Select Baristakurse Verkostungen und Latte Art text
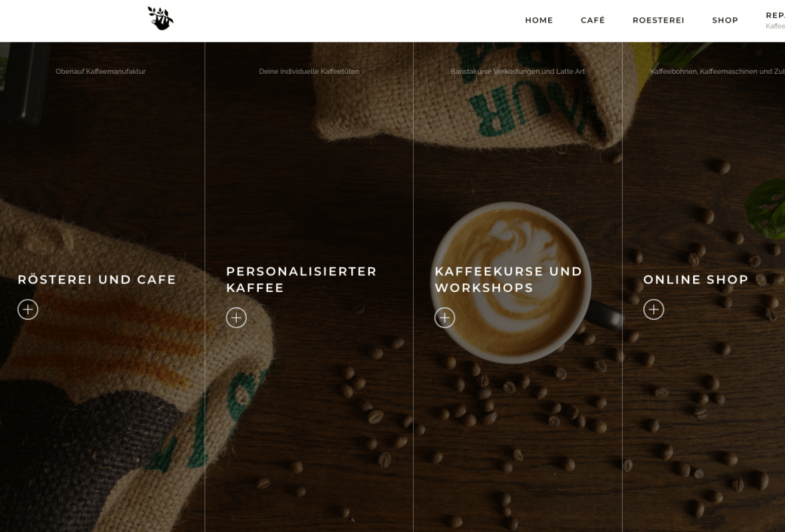The width and height of the screenshot is (785, 532). (517, 71)
